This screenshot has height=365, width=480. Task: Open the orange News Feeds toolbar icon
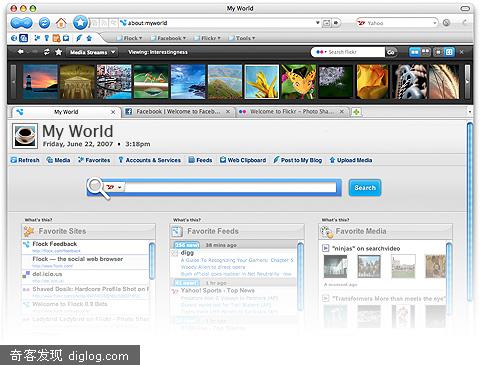point(56,38)
